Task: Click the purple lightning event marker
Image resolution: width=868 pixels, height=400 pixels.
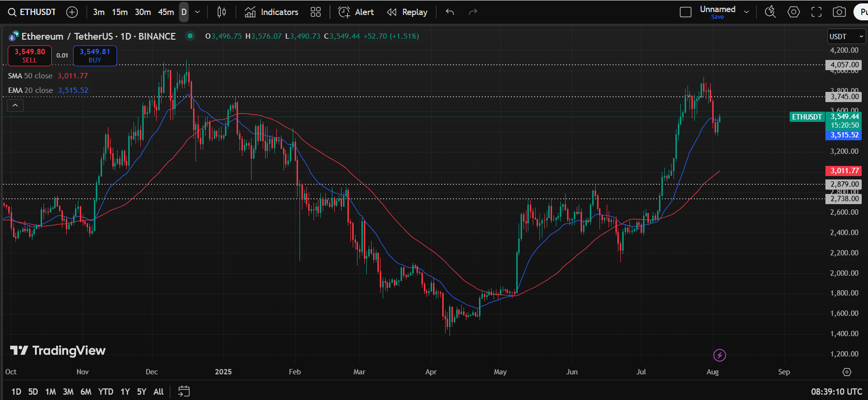Action: [719, 356]
